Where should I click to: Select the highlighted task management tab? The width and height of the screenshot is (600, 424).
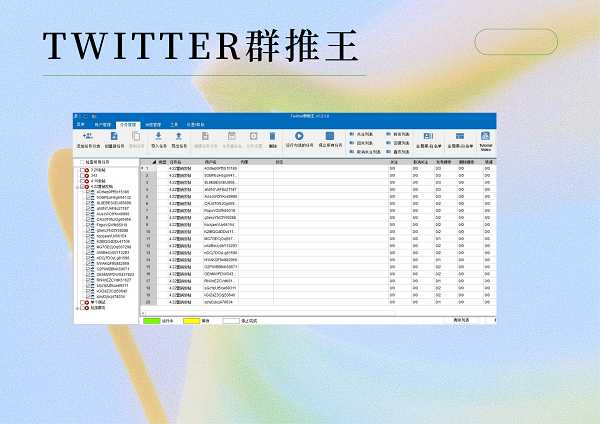(x=128, y=125)
